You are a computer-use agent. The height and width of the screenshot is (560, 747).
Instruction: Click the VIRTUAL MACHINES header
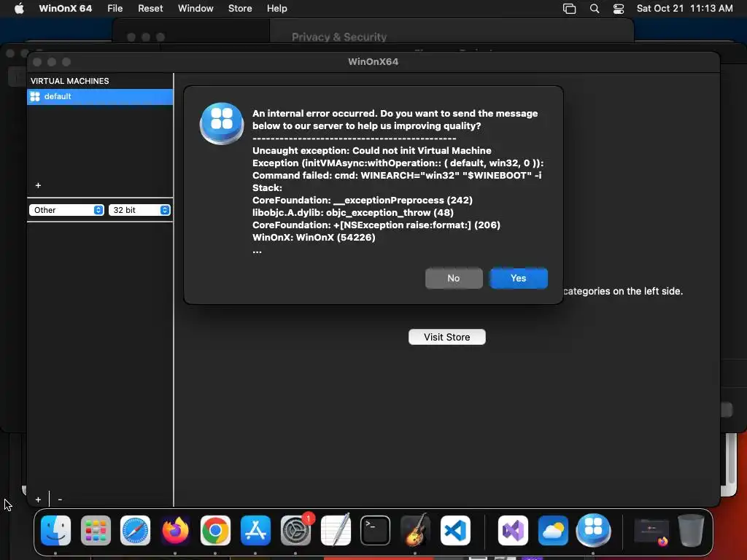[69, 81]
